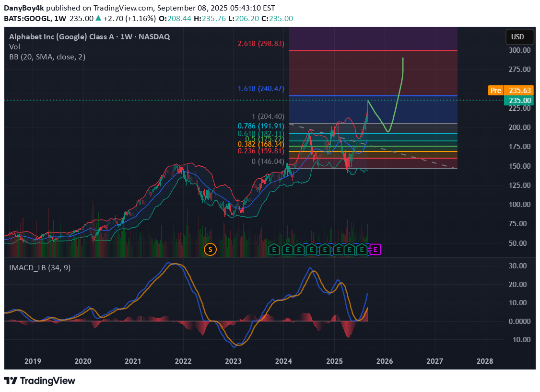Click the 2.618 (298.83) Fibonacci label
Screen dimensions: 540x392
coord(261,43)
